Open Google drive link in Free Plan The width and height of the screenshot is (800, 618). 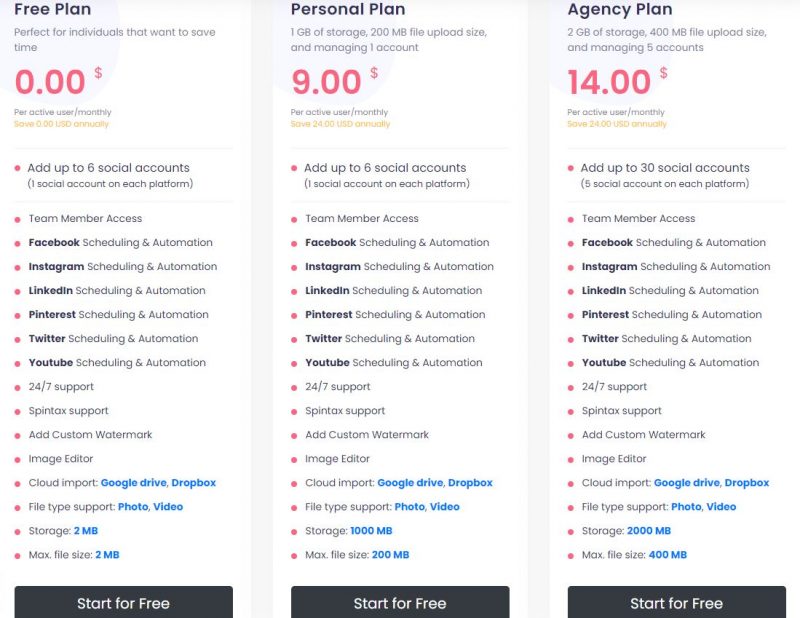pyautogui.click(x=134, y=482)
